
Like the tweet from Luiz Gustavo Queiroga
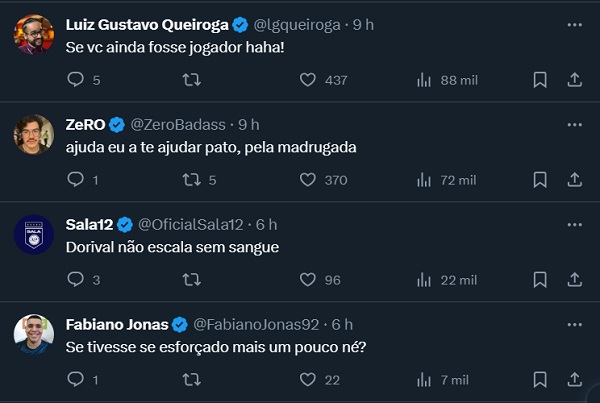[308, 80]
